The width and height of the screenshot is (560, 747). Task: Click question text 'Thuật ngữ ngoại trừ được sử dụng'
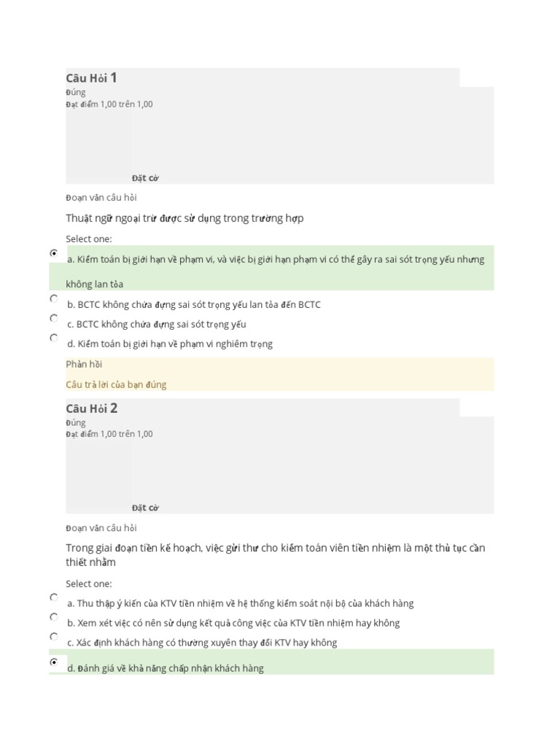[184, 218]
